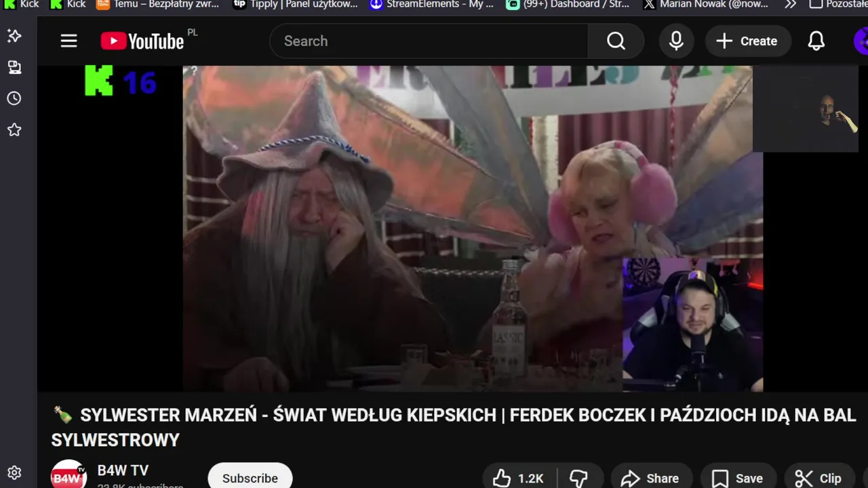Open first Kick bookmark
Viewport: 868px width, 488px height.
[x=22, y=5]
